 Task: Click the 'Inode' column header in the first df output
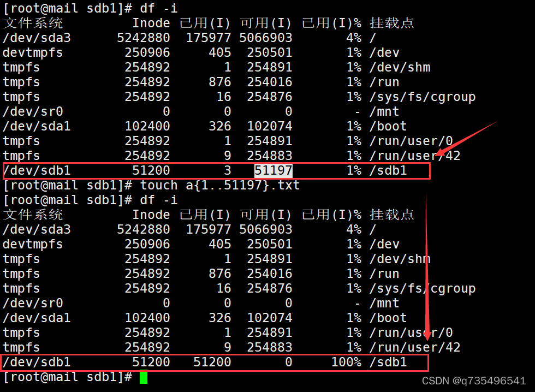[x=151, y=23]
